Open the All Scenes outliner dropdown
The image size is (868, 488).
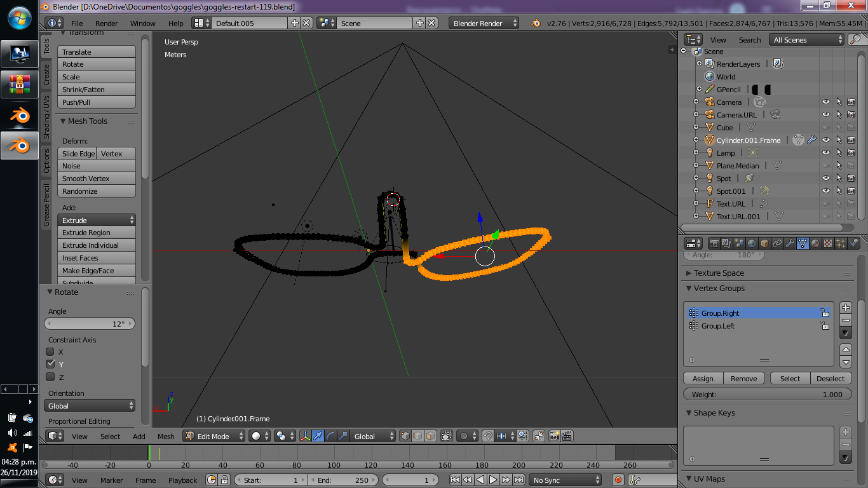tap(807, 39)
